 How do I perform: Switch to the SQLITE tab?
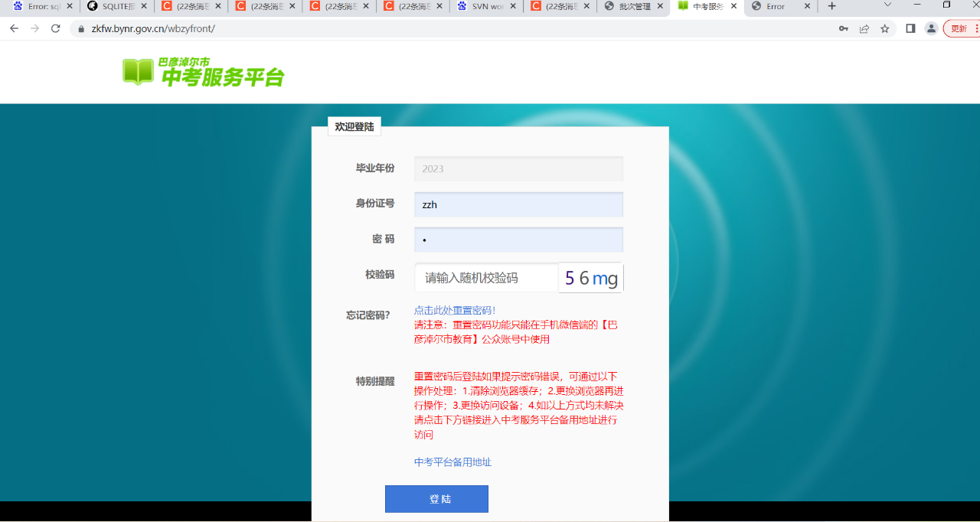pyautogui.click(x=115, y=6)
